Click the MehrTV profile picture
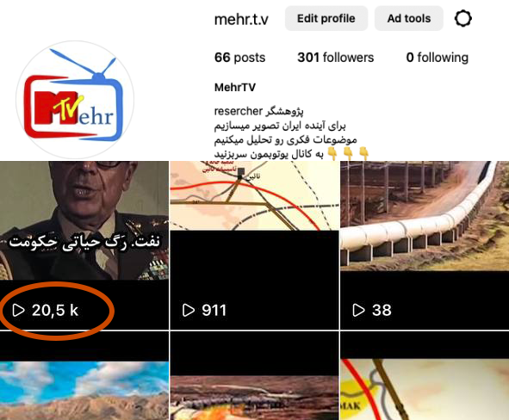Image resolution: width=509 pixels, height=420 pixels. tap(75, 100)
